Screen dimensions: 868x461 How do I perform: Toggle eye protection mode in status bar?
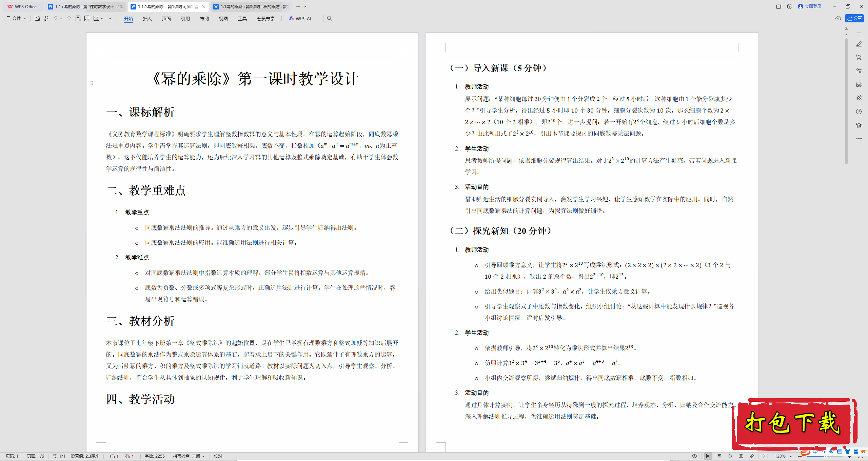coord(694,456)
